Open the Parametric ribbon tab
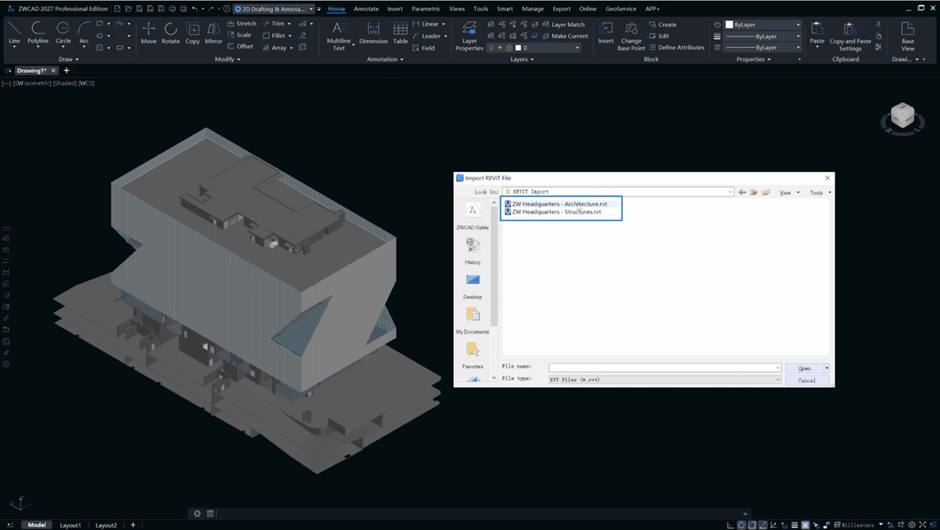Screen dimensions: 940x530 [426, 9]
